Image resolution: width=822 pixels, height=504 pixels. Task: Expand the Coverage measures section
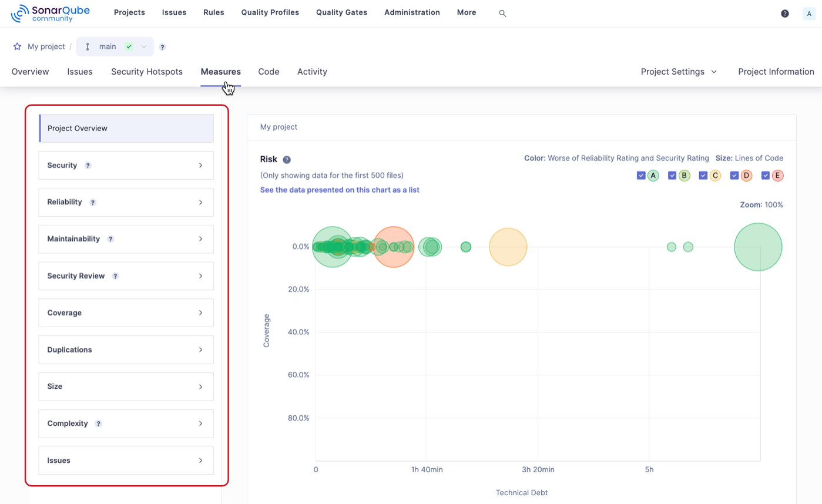[x=126, y=313]
